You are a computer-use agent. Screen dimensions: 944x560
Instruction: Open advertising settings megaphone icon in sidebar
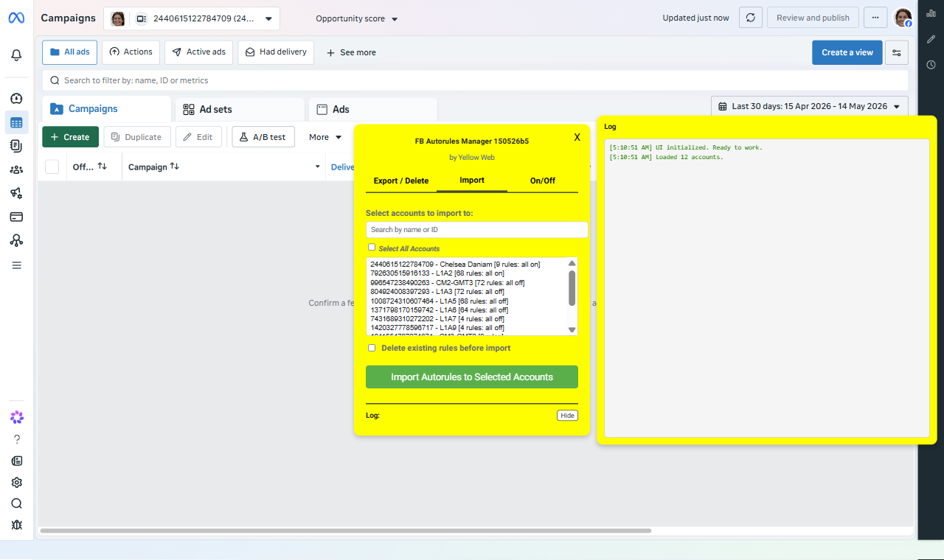coord(16,193)
